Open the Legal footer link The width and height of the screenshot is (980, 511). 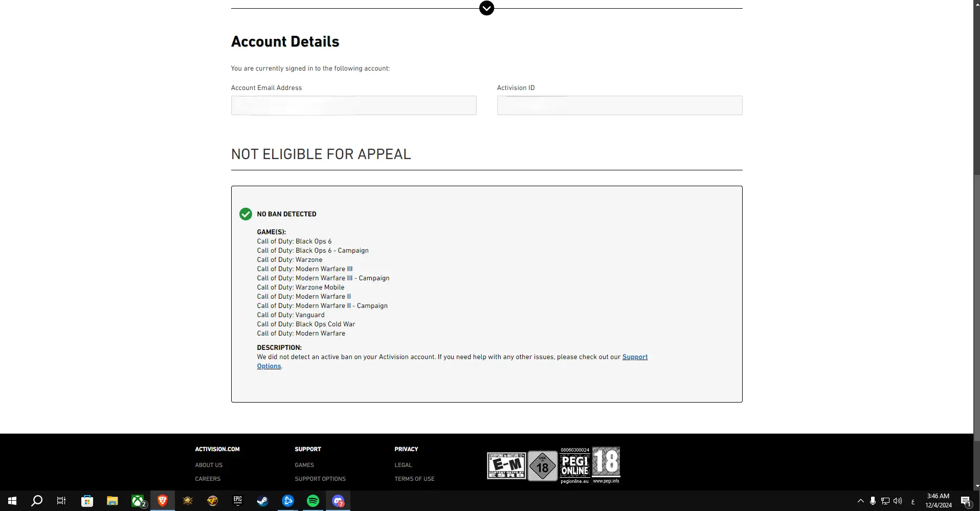403,465
